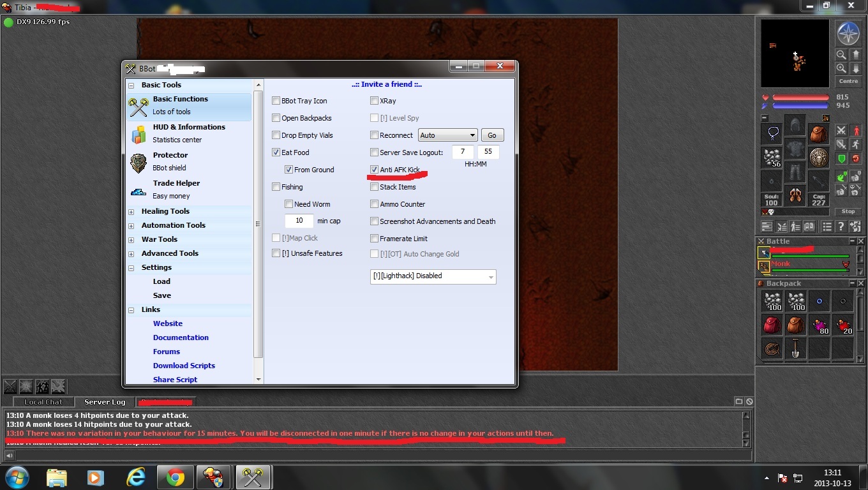
Task: Open the Lighthack Disabled dropdown
Action: click(x=433, y=276)
